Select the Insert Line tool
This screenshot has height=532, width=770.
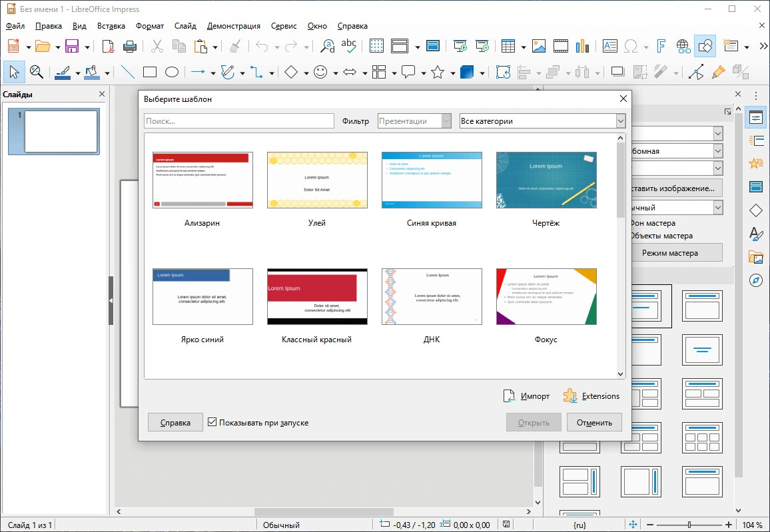[x=128, y=72]
